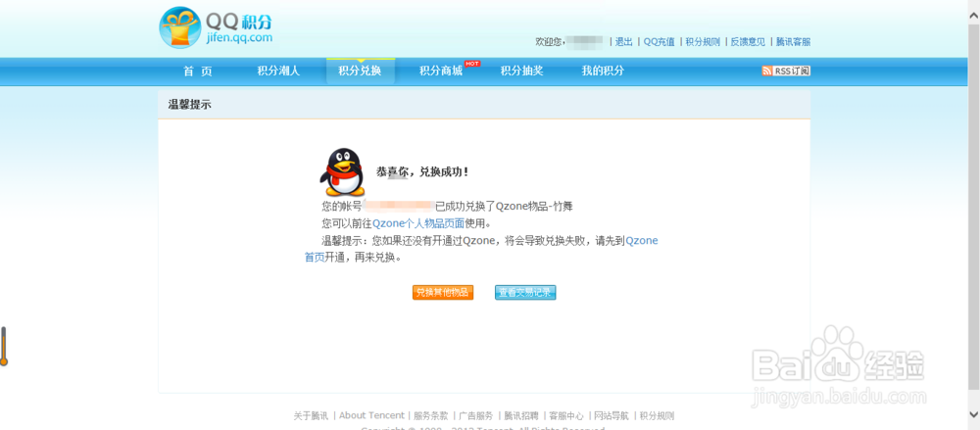Screen dimensions: 980x430
Task: Click the Qzone link ending the warning line
Action: coord(642,241)
